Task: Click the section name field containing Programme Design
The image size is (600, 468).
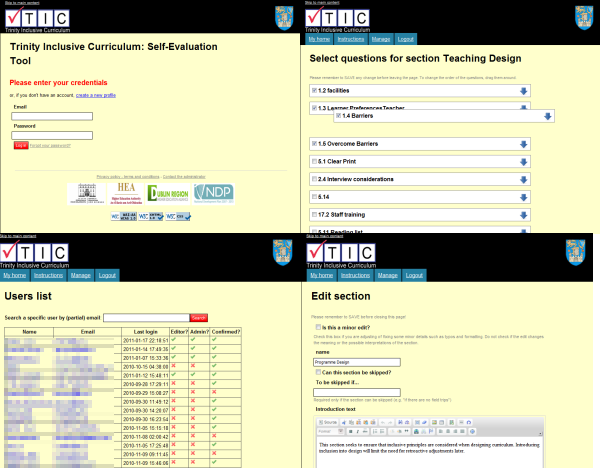Action: point(357,362)
